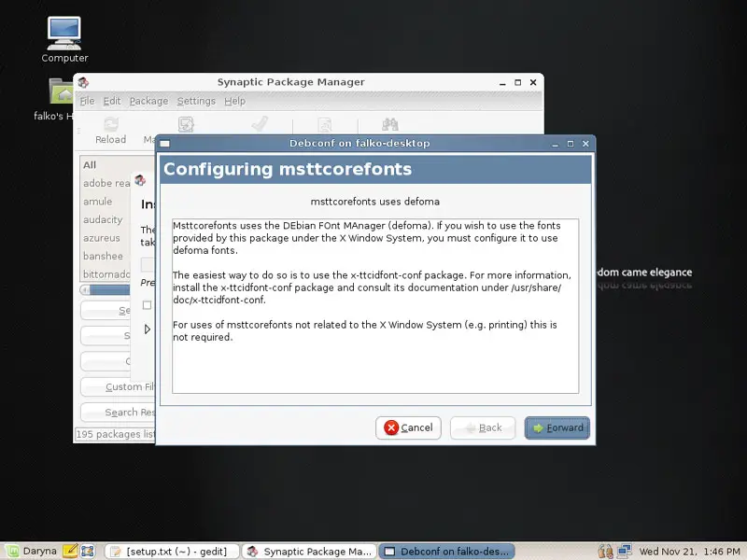
Task: Select the amule category row
Action: (106, 202)
